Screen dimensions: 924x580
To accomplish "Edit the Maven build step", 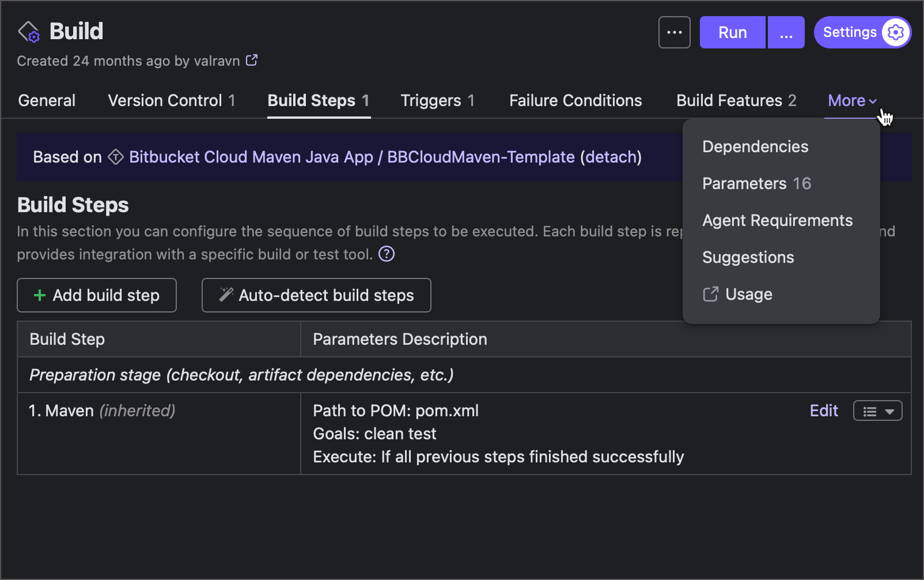I will click(824, 410).
